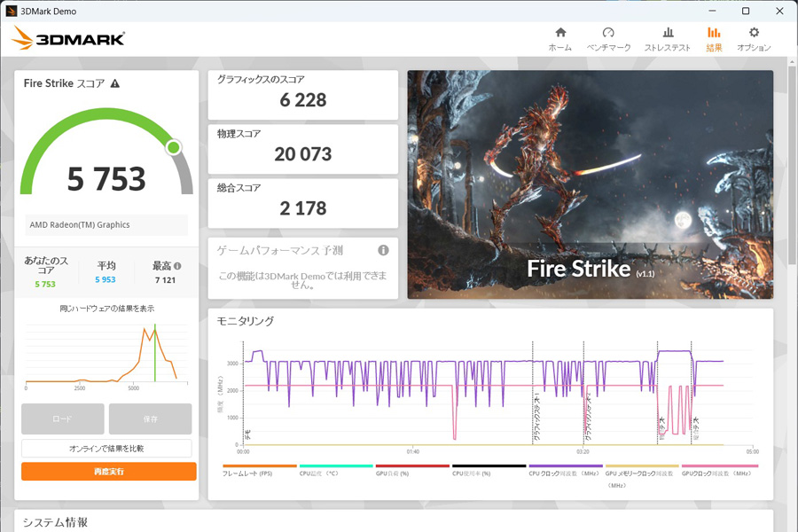
Task: Click the グラフィックステスト1 marker in chart
Action: [x=537, y=417]
